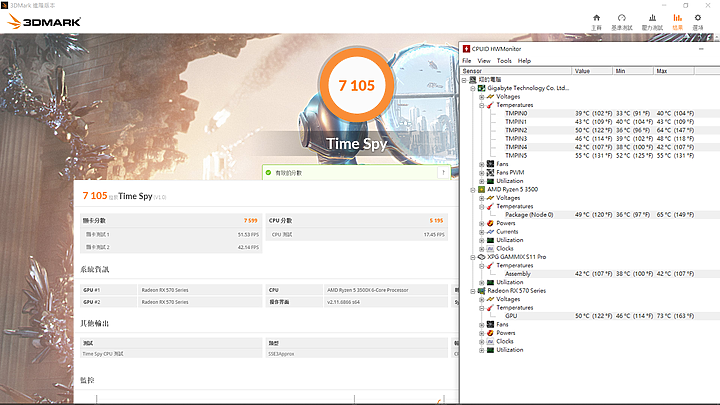The image size is (720, 405).
Task: Click the Value column header in HWMonitor
Action: tap(592, 71)
